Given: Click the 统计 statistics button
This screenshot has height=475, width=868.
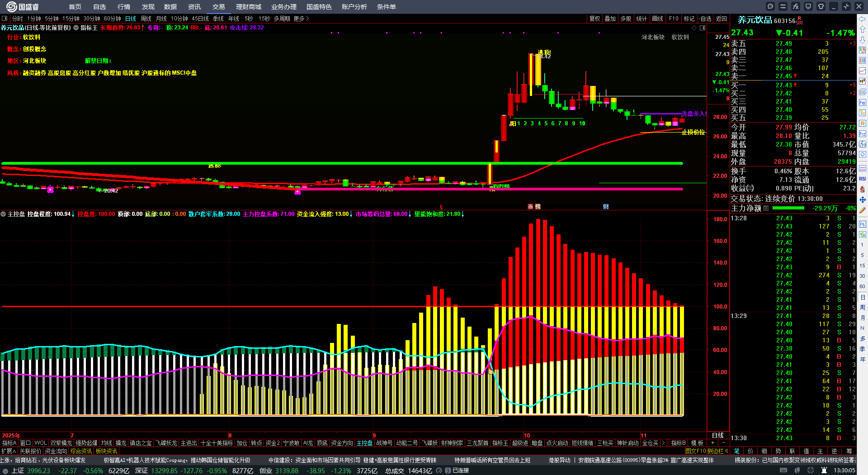Looking at the screenshot, I should click(x=642, y=19).
